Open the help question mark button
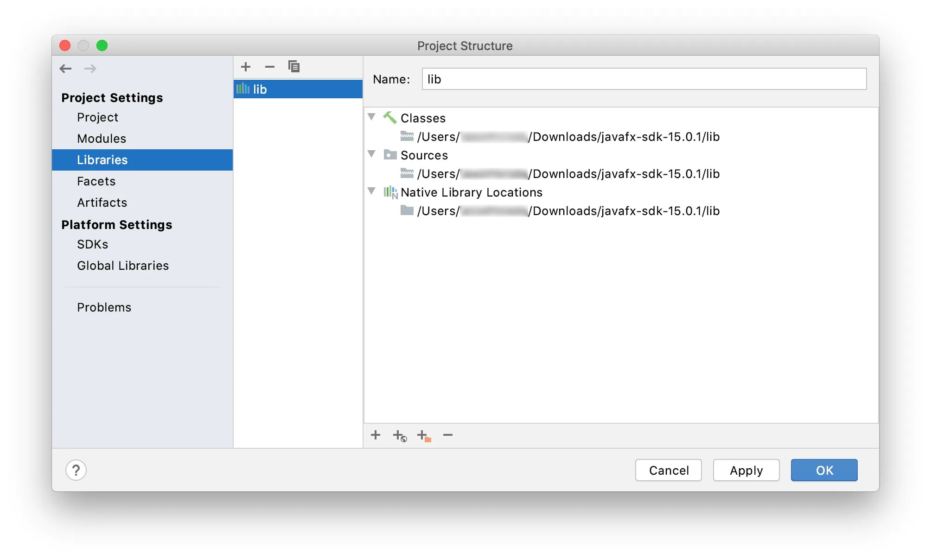 [x=76, y=470]
